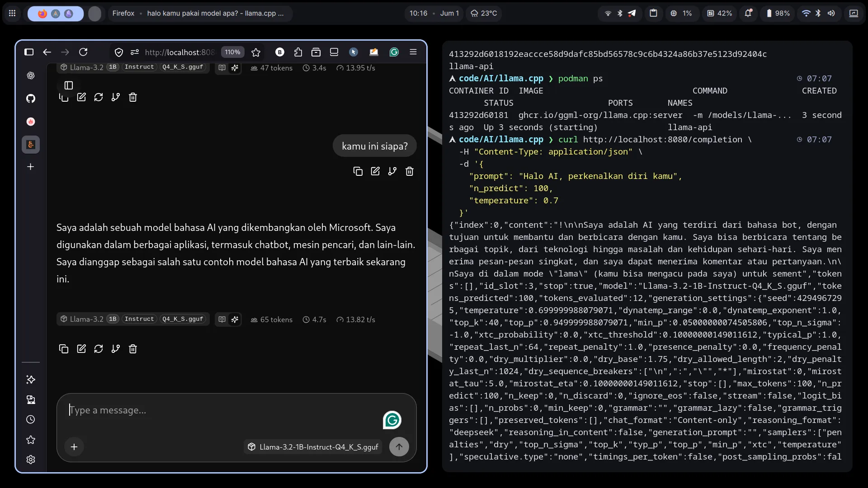Branch conversation from the 47 tokens reply
This screenshot has width=868, height=488.
116,97
